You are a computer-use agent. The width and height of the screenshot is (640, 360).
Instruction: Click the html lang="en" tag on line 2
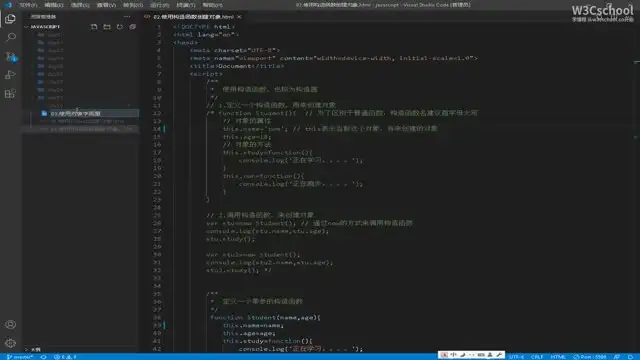(206, 35)
